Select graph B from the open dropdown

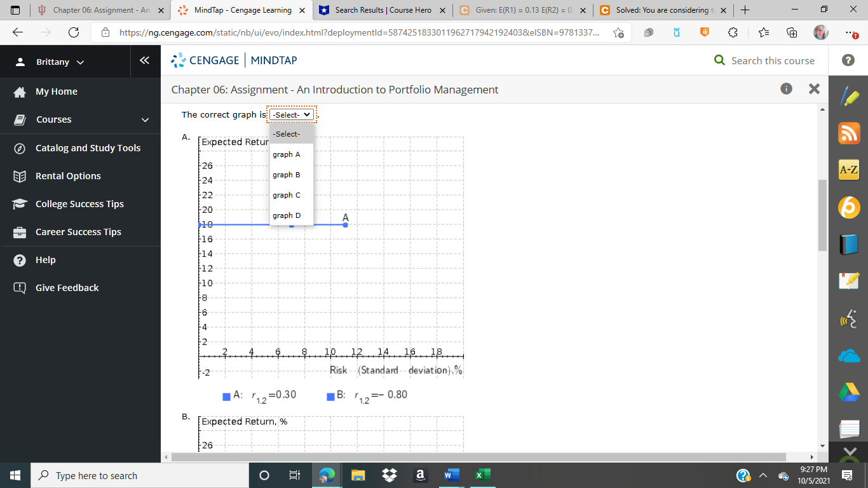(285, 175)
